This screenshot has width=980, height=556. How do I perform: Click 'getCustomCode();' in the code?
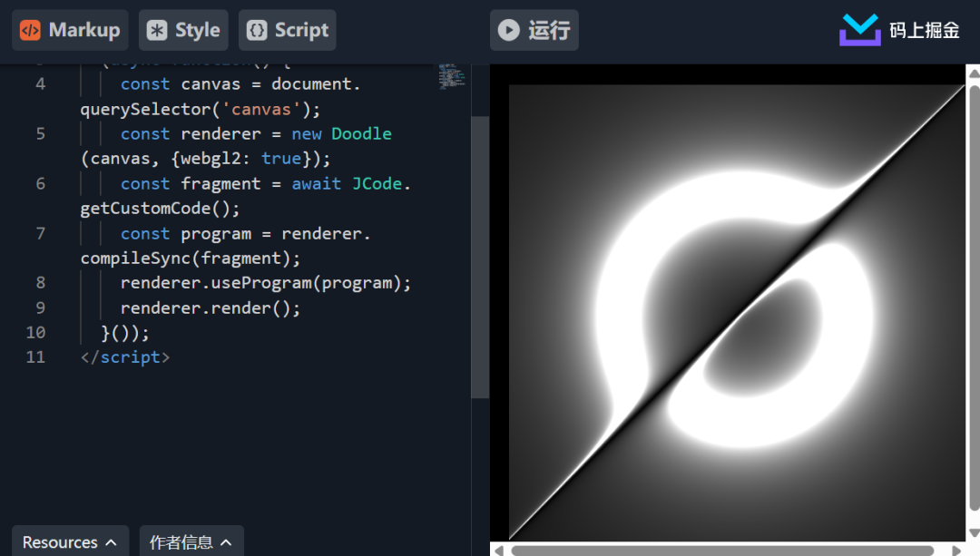160,208
